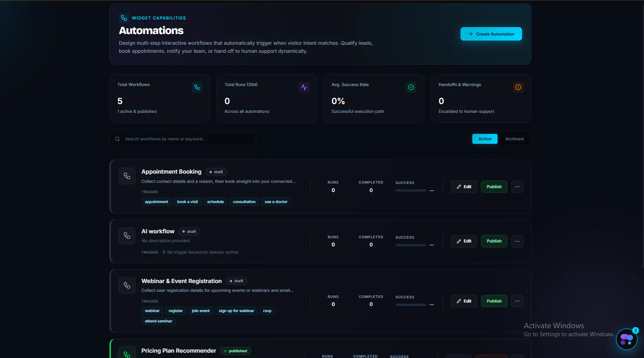Click the AI workflow row icon
The width and height of the screenshot is (644, 358).
[x=127, y=236]
